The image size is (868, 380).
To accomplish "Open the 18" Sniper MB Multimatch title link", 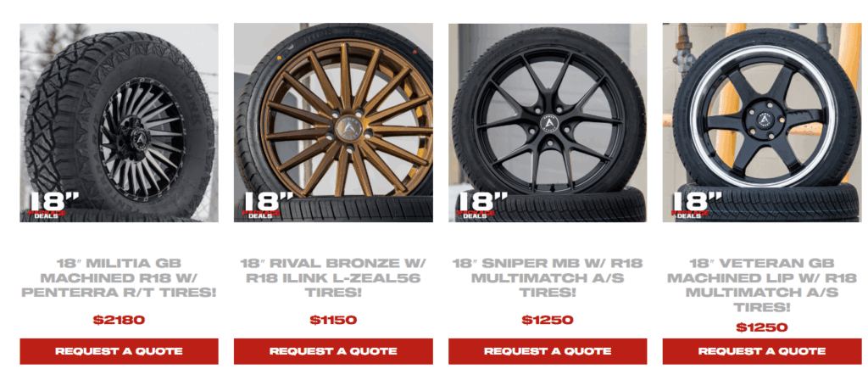I will 548,277.
